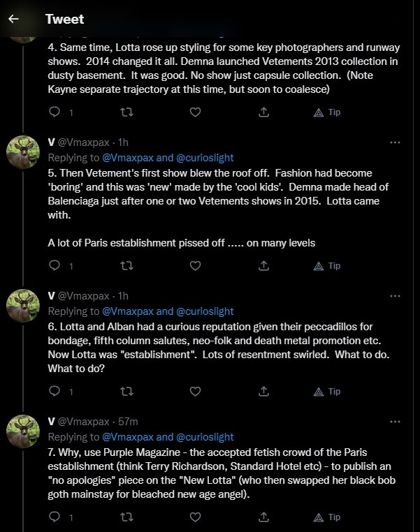The image size is (420, 532).
Task: Share the tweet numbered 7 about Purple Magazine
Action: point(264,517)
